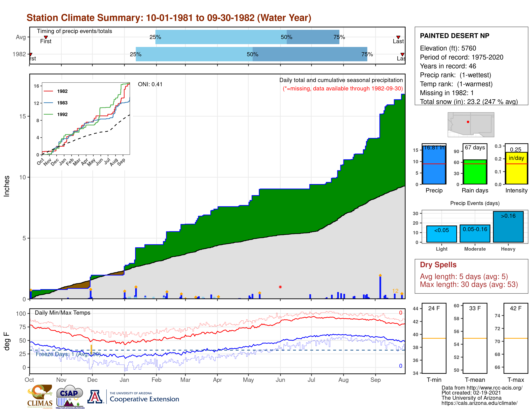Screen dimensions: 532x411
Task: Click the 'Timing of precip events/totals' label
Action: click(74, 31)
